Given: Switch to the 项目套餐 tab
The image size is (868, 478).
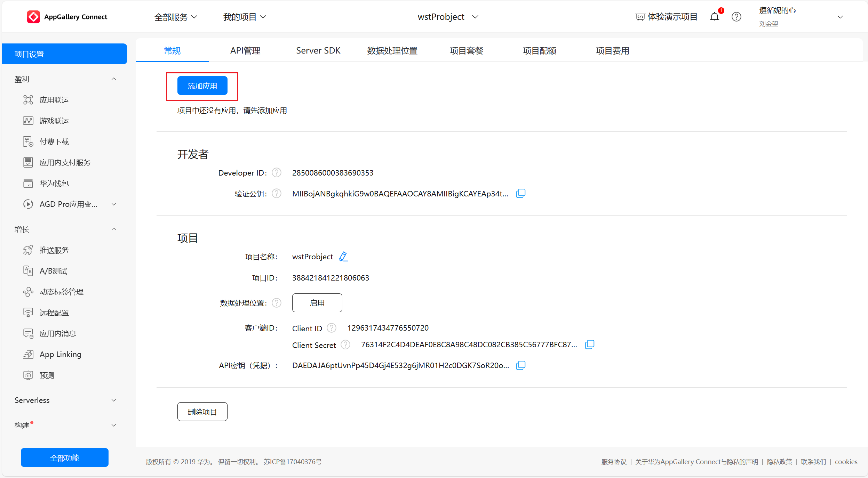Looking at the screenshot, I should tap(467, 51).
